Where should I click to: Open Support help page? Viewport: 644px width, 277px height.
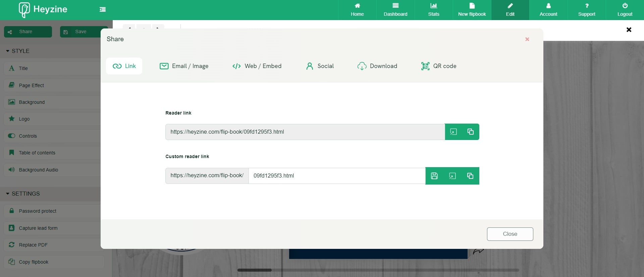587,10
